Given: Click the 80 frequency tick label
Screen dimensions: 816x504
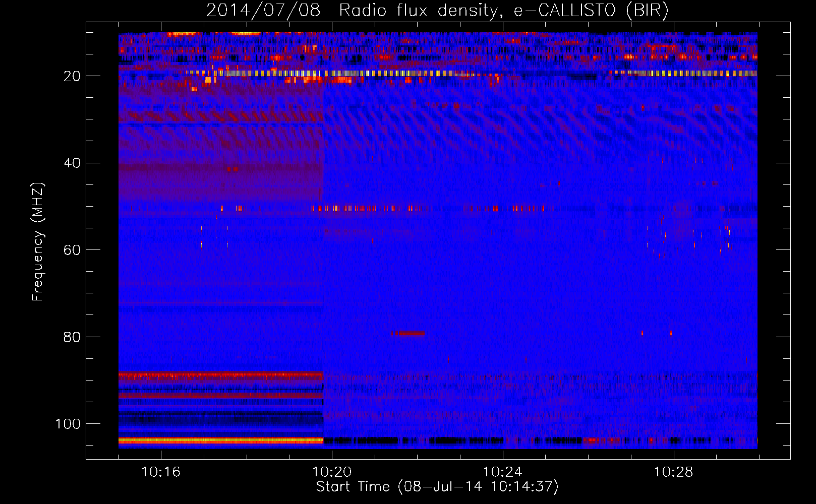Looking at the screenshot, I should point(72,337).
